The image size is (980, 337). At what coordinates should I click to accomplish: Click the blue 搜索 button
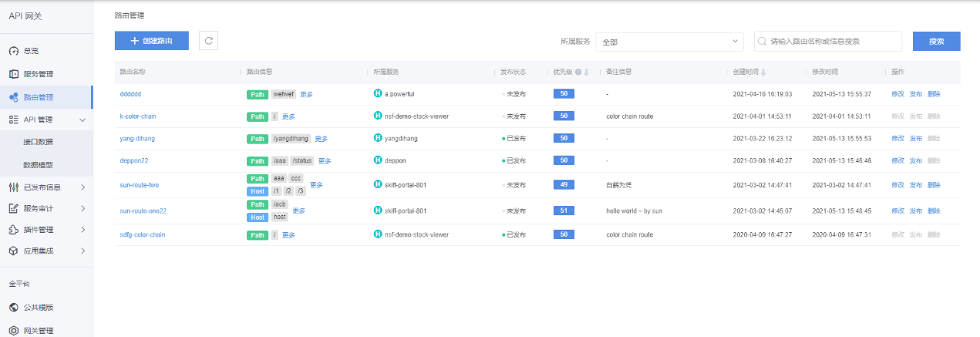[936, 41]
